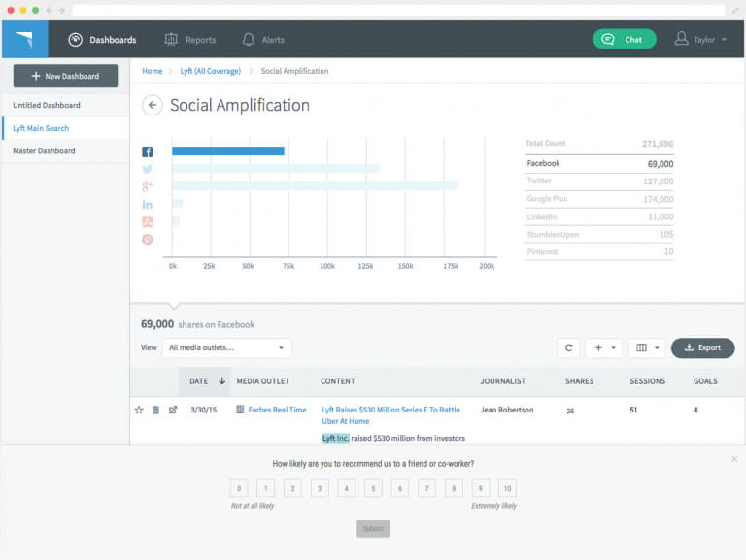The height and width of the screenshot is (560, 746).
Task: Sort by the DATE column header
Action: tap(199, 381)
